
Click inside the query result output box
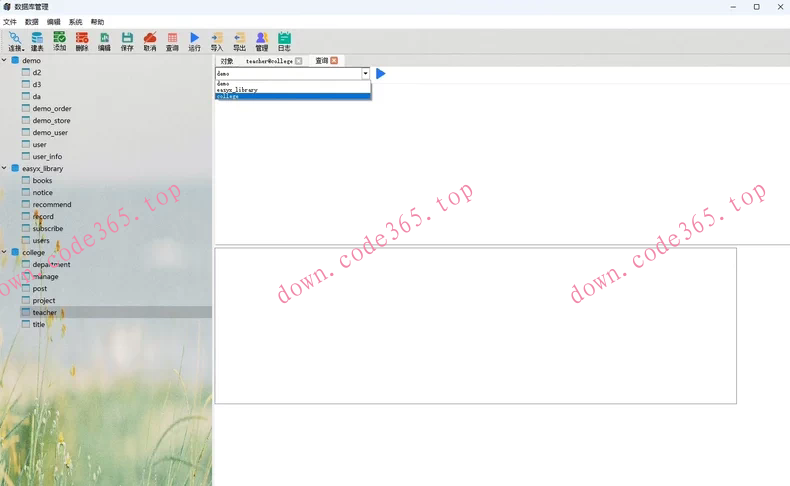click(x=476, y=326)
